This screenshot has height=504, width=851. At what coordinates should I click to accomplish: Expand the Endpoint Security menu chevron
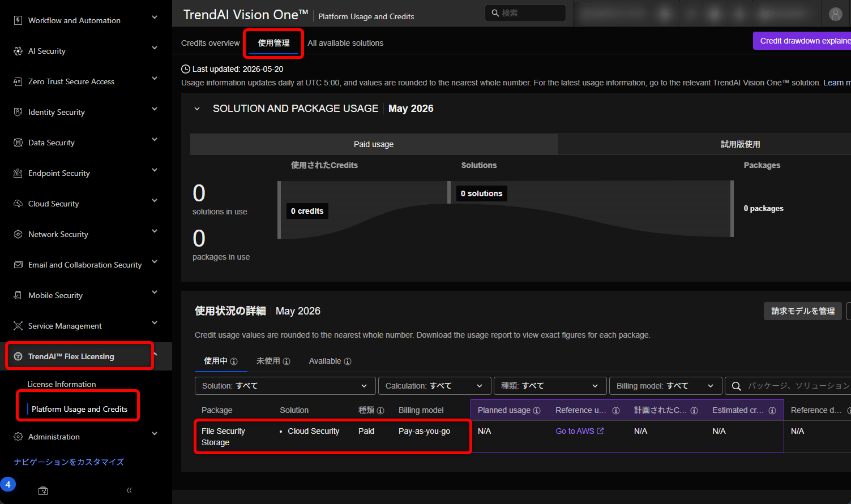point(155,170)
